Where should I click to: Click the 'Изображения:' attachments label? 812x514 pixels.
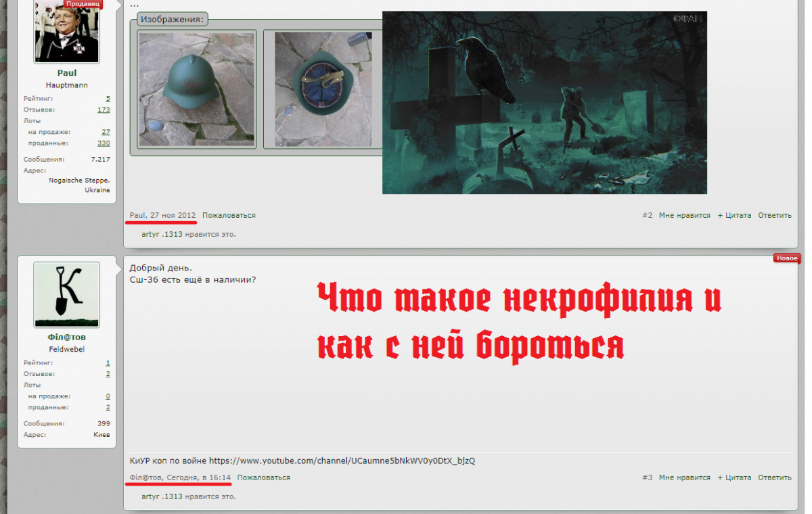173,19
